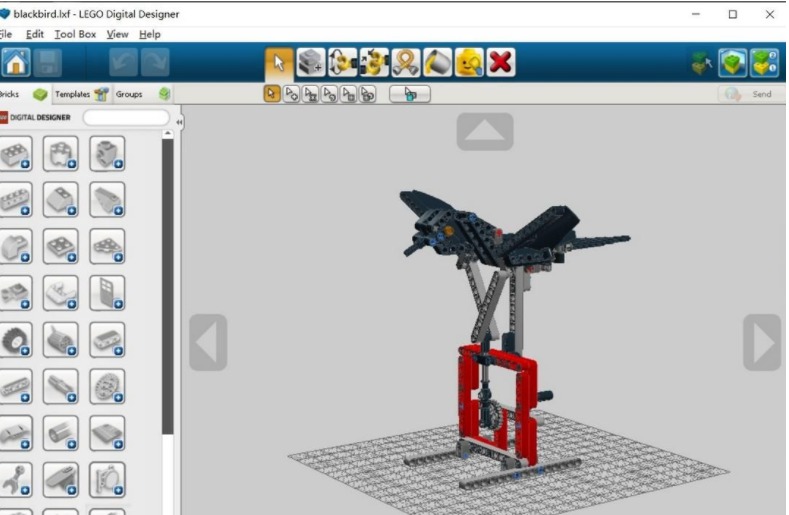789x515 pixels.
Task: Select the Clone tool in the toolbar
Action: (311, 63)
